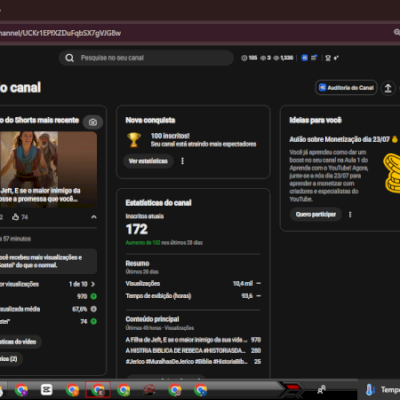Collapse the Shorts card with up chevron
This screenshot has height=400, width=400.
(94, 217)
